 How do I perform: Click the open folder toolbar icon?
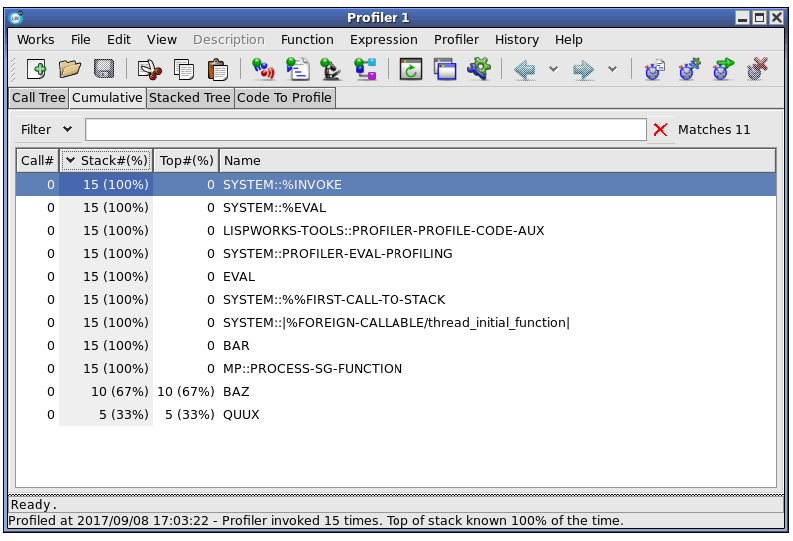[70, 69]
